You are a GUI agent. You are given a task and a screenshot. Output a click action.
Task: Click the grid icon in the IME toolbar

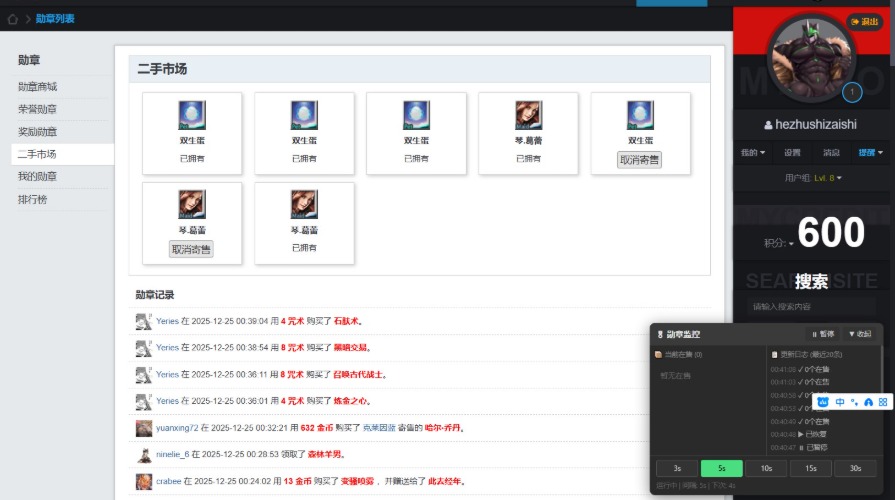pos(883,402)
